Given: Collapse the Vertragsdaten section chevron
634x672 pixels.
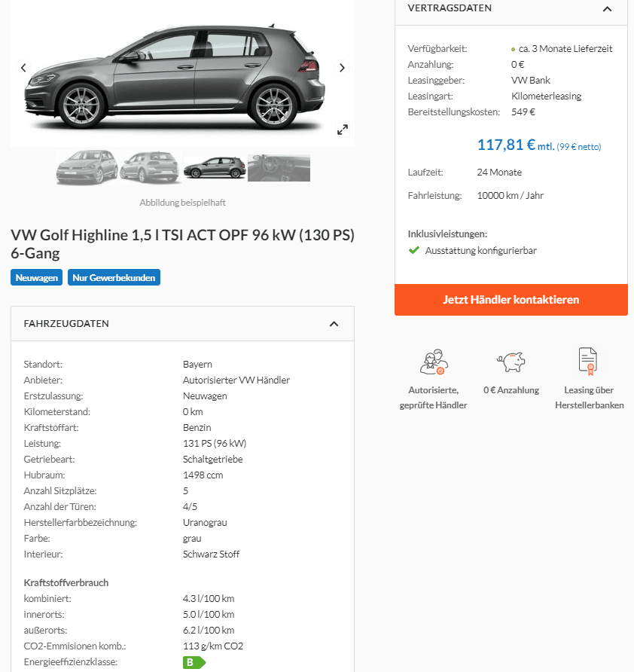Looking at the screenshot, I should pos(607,8).
